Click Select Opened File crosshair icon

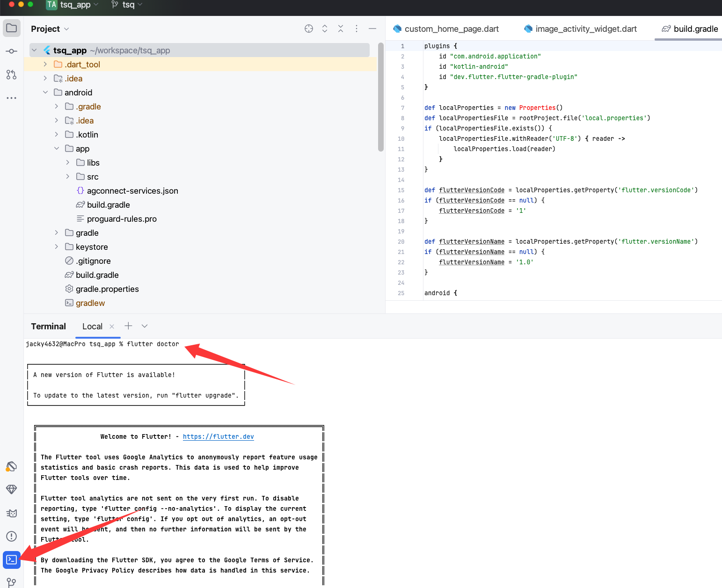tap(309, 29)
